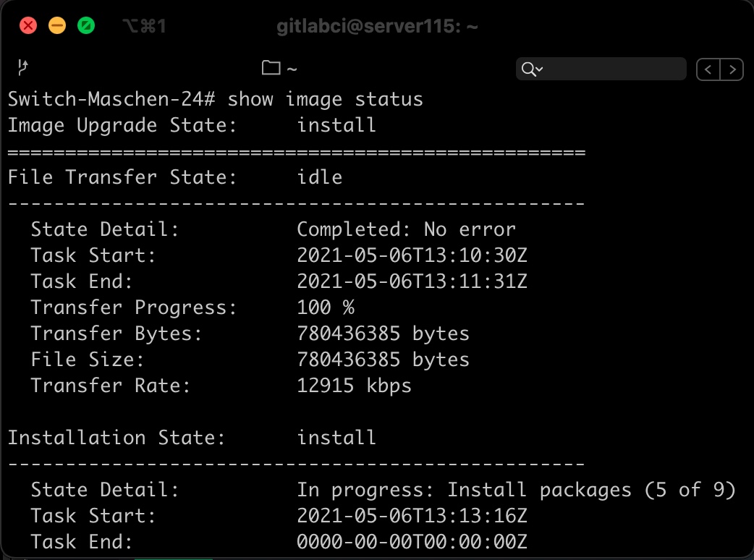Close the terminal window with red button
This screenshot has width=754, height=560.
(28, 26)
